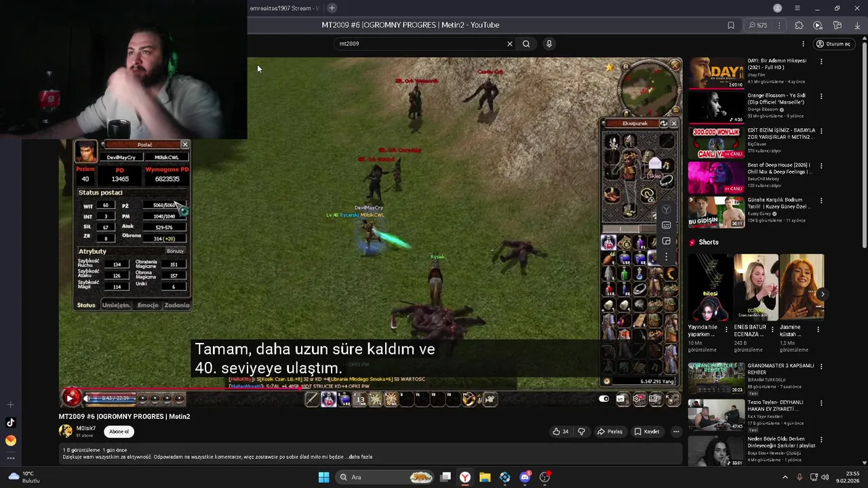Open options for DAYI video suggestion
The image size is (868, 488).
coord(821,61)
